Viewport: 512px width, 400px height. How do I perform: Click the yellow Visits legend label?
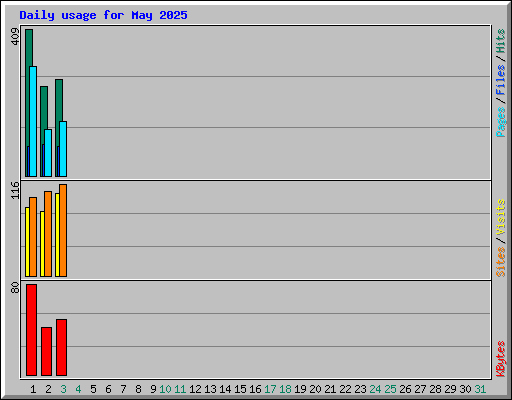[500, 218]
